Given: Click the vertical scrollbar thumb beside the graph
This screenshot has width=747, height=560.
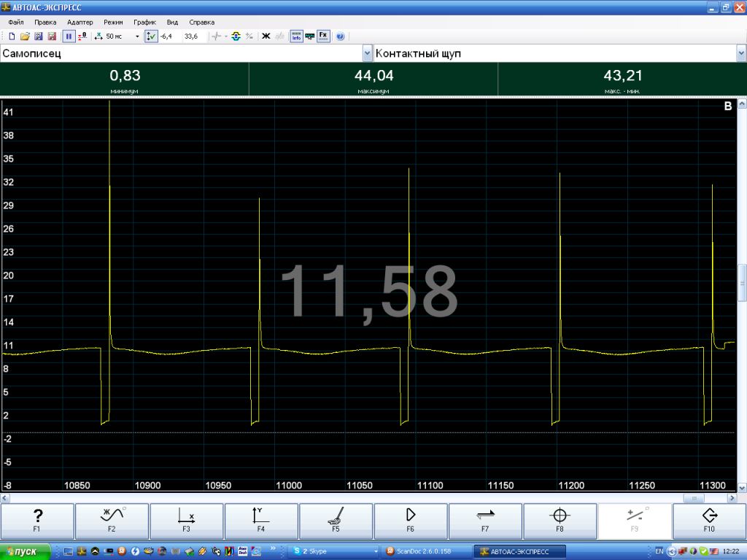Looking at the screenshot, I should coord(742,283).
